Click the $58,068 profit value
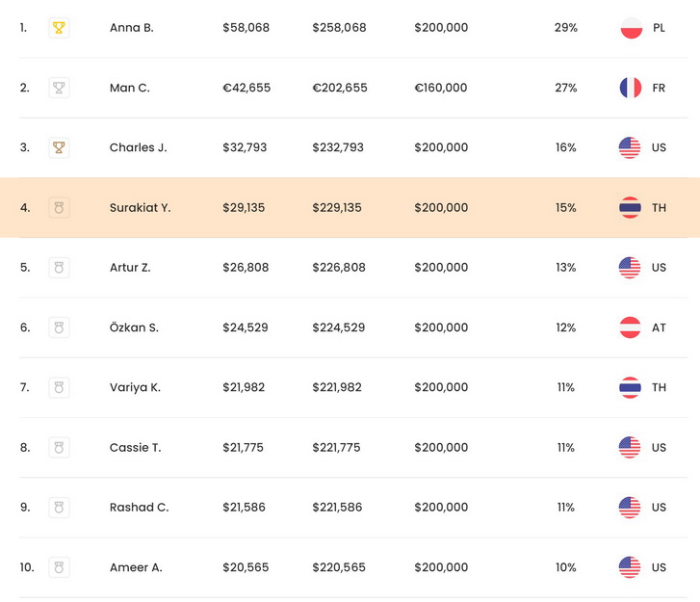 click(246, 28)
